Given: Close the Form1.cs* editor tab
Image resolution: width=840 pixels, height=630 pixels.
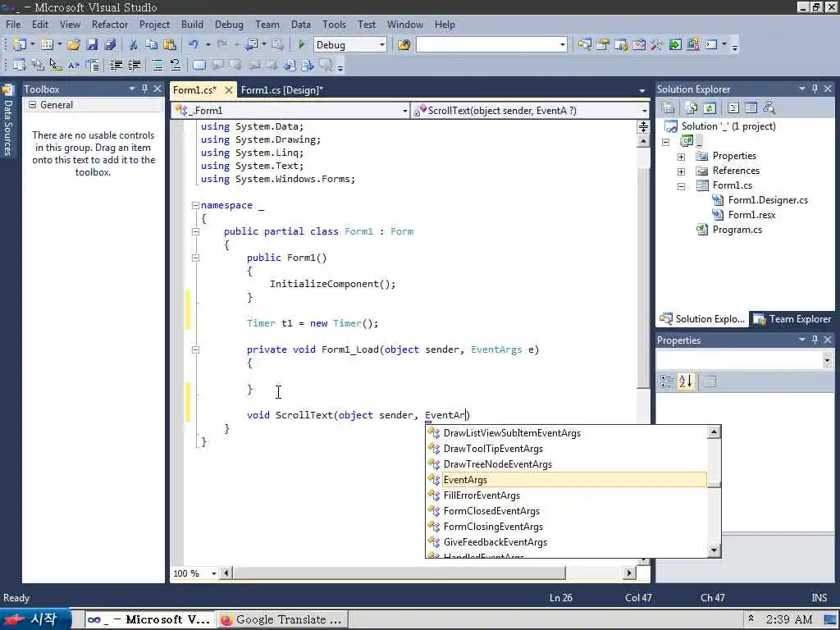Looking at the screenshot, I should [x=228, y=90].
